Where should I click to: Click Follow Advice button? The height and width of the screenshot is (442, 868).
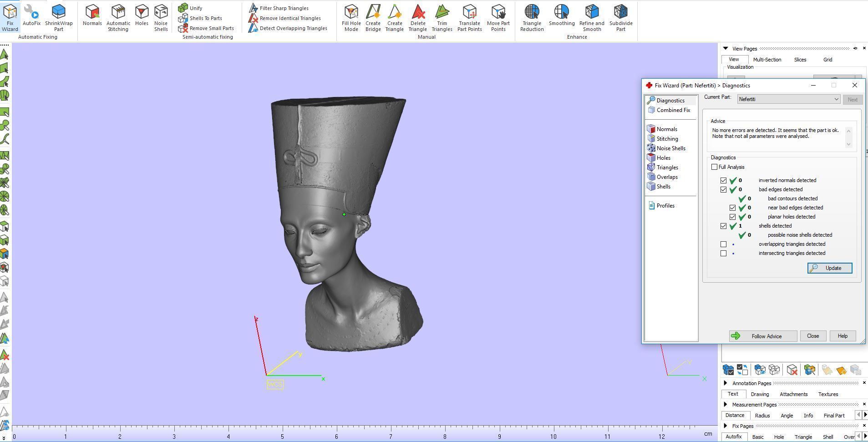(762, 336)
